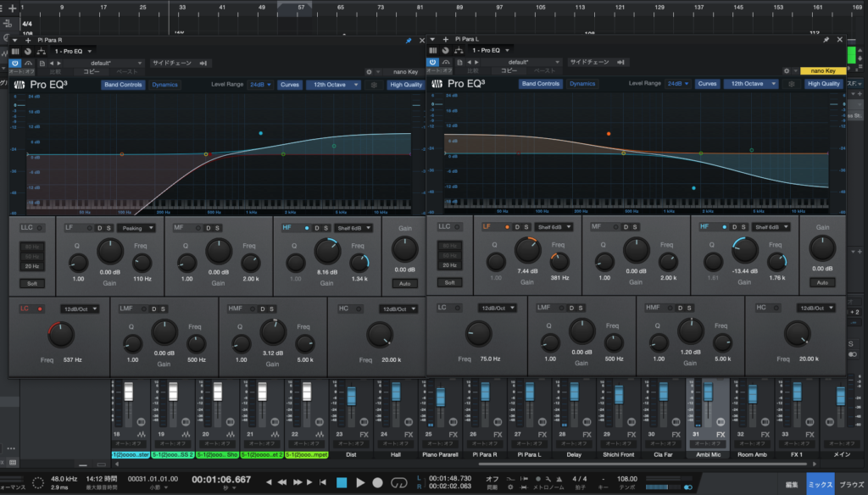
Task: Stop playback with the blue stop button
Action: 342,483
